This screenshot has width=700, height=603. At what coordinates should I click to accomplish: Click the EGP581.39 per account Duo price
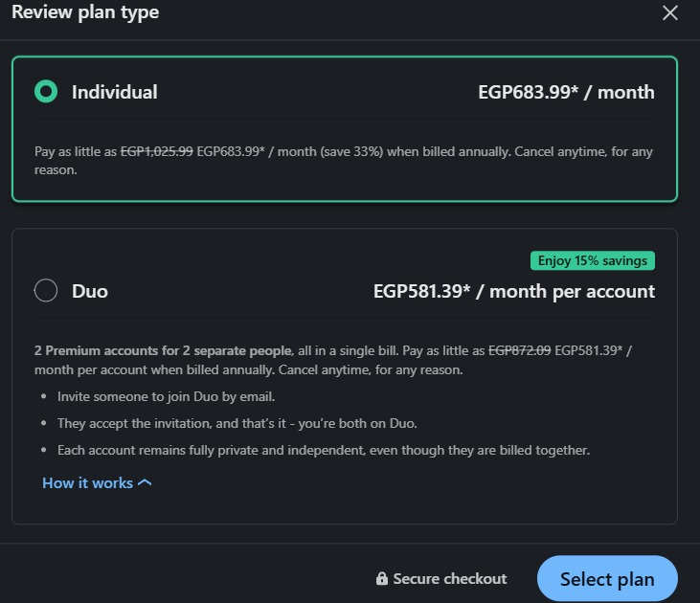point(513,291)
